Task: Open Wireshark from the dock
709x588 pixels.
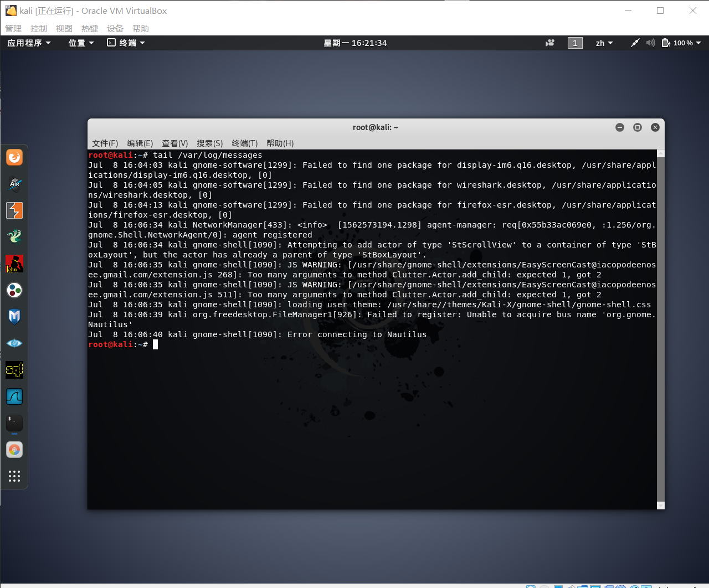Action: pyautogui.click(x=14, y=396)
